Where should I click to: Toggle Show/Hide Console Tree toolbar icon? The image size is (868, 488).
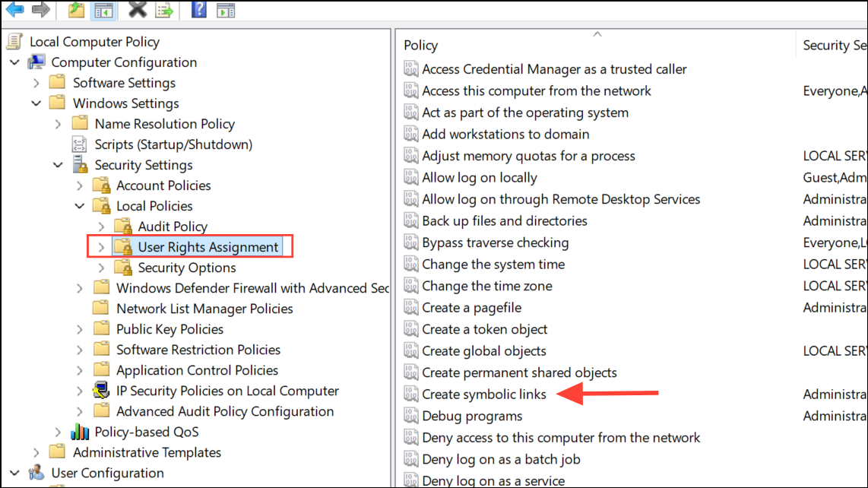103,10
